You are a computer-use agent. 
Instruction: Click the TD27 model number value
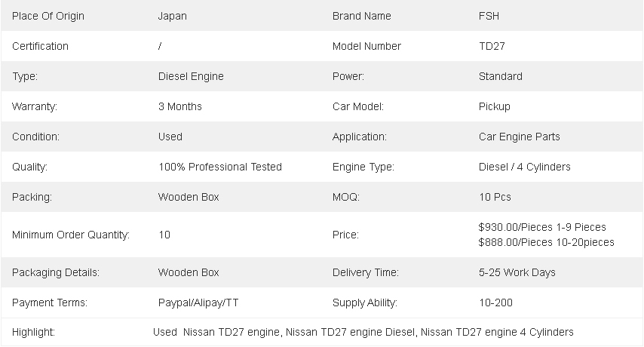pyautogui.click(x=492, y=46)
